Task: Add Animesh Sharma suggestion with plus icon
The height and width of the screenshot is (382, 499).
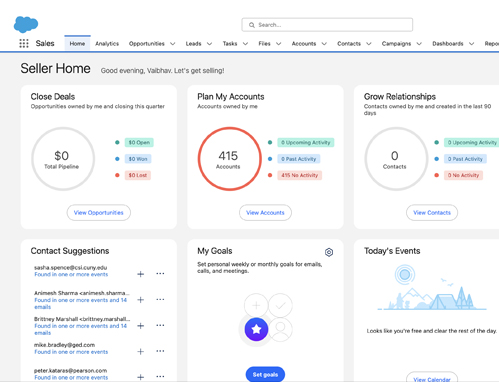Action: pyautogui.click(x=141, y=300)
